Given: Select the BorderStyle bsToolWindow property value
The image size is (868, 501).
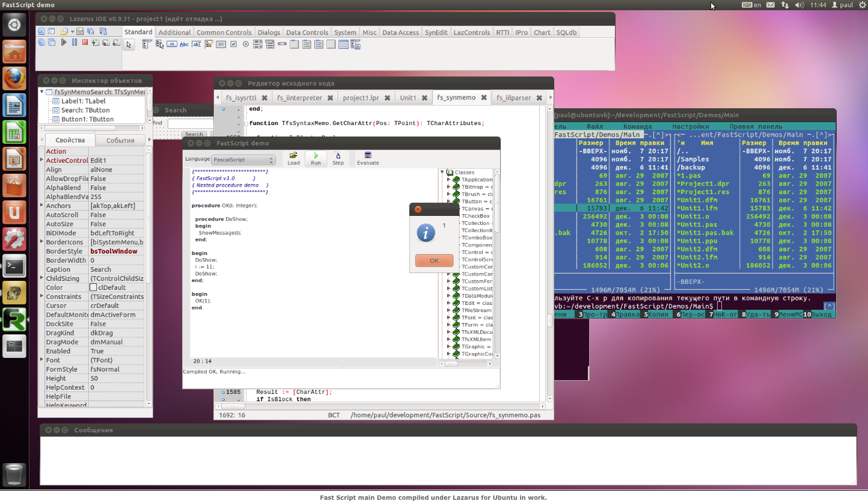Looking at the screenshot, I should coord(117,251).
